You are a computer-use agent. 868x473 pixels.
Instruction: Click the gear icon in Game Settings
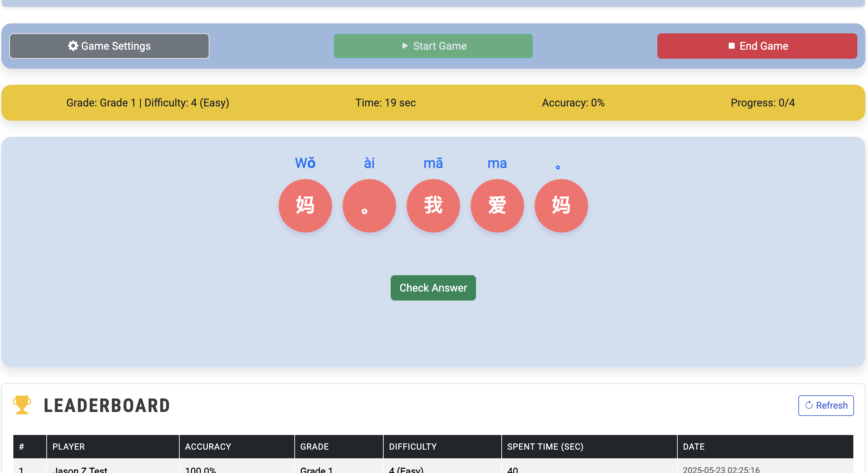[73, 46]
